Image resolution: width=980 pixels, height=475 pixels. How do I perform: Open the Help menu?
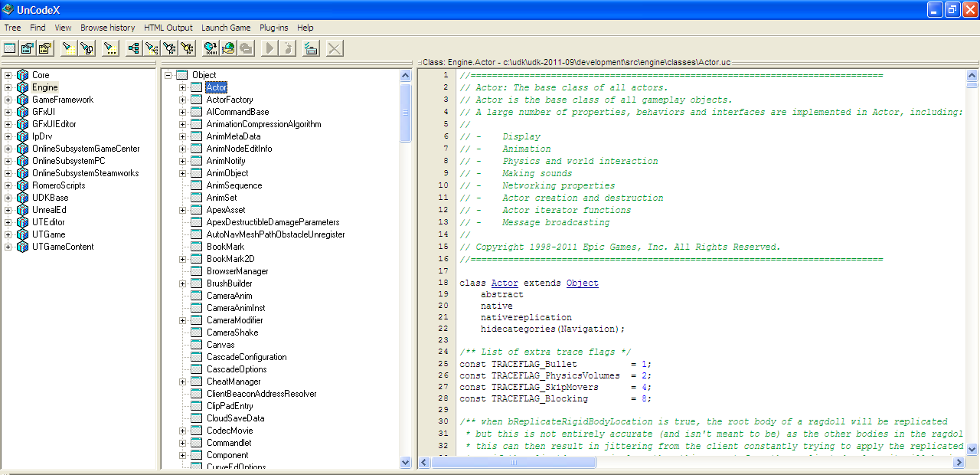tap(305, 28)
